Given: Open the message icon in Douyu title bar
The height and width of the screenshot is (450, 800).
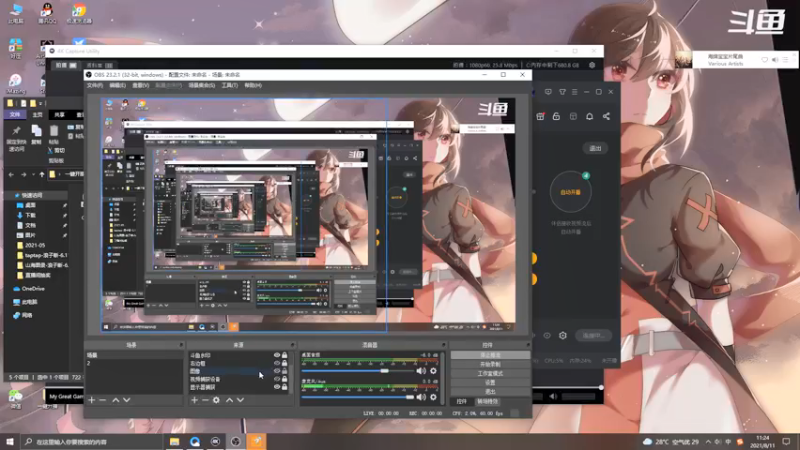Looking at the screenshot, I should (548, 92).
